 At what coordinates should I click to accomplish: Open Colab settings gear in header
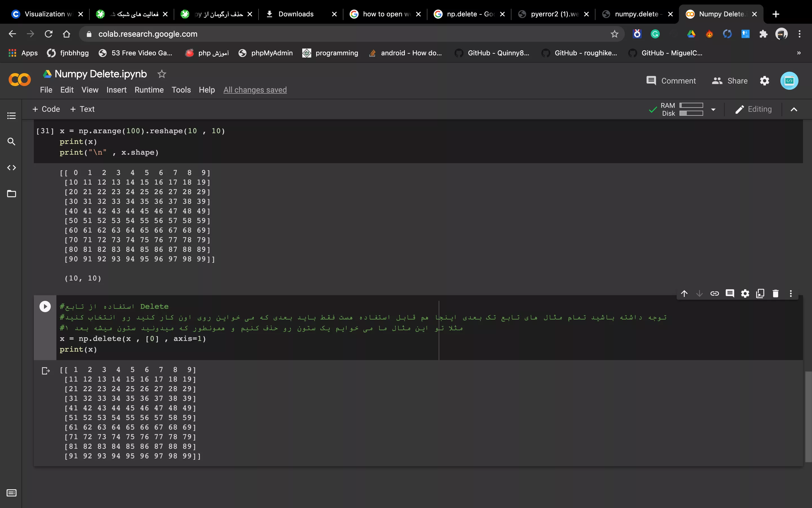click(764, 81)
